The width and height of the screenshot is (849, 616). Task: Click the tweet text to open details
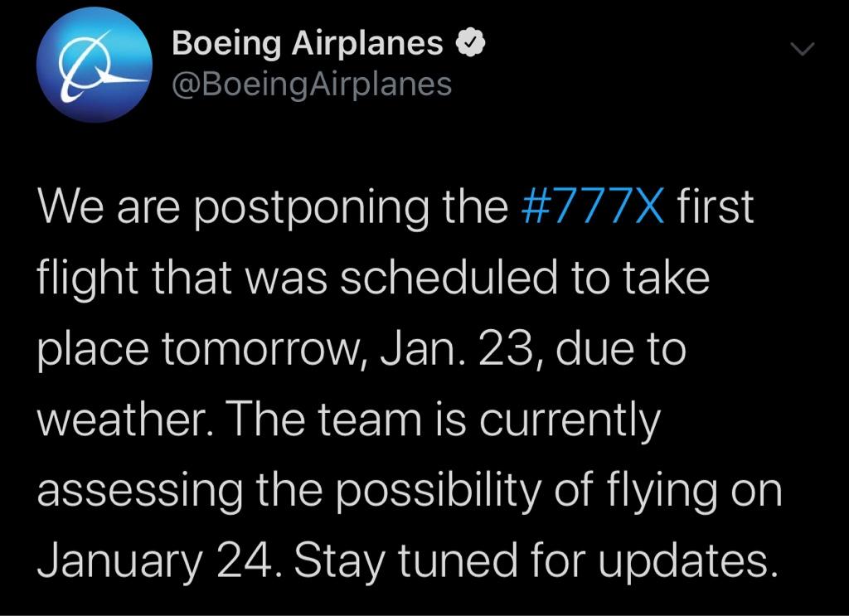point(410,383)
